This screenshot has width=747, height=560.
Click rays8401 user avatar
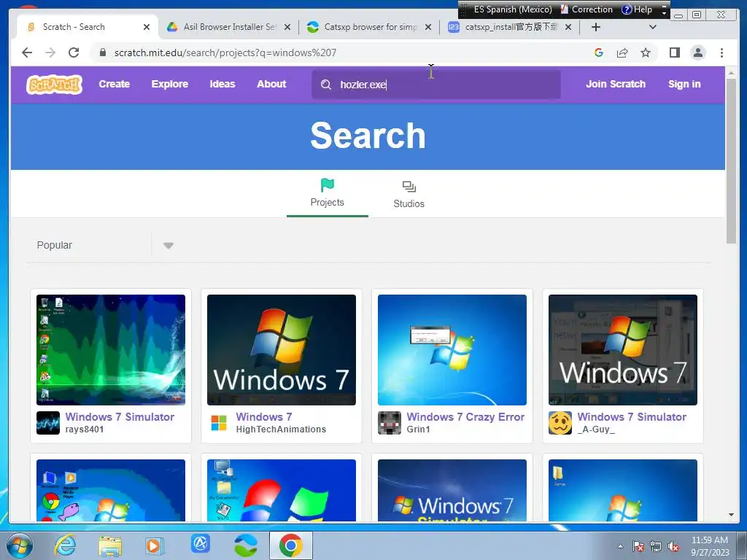[48, 423]
